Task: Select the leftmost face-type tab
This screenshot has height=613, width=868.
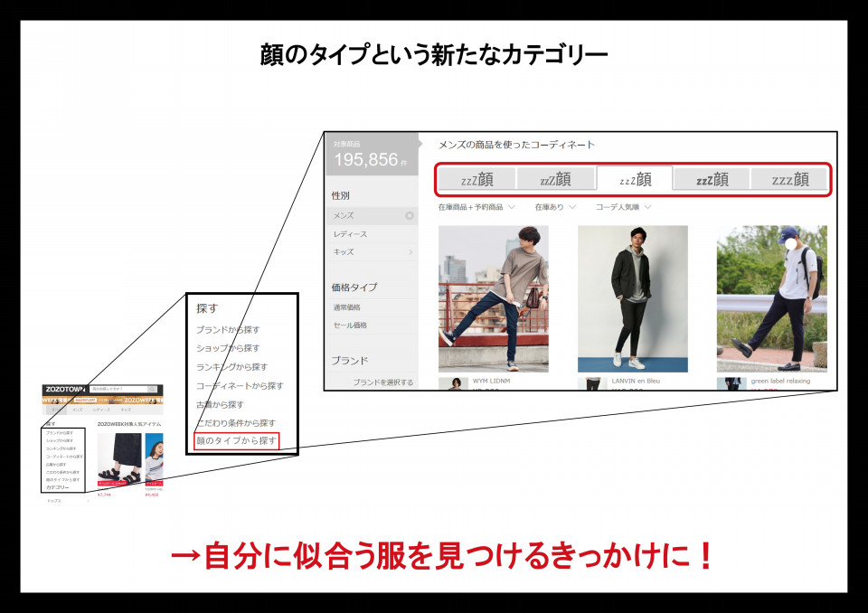Action: coord(477,179)
